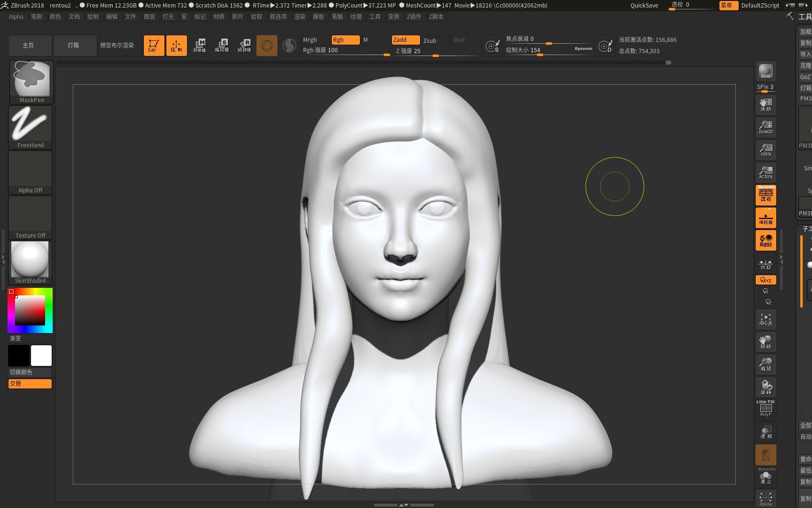Render with the BPR button

pyautogui.click(x=765, y=71)
